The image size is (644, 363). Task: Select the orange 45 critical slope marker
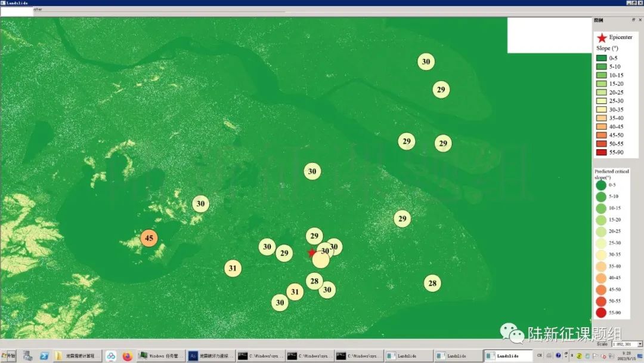click(x=149, y=238)
